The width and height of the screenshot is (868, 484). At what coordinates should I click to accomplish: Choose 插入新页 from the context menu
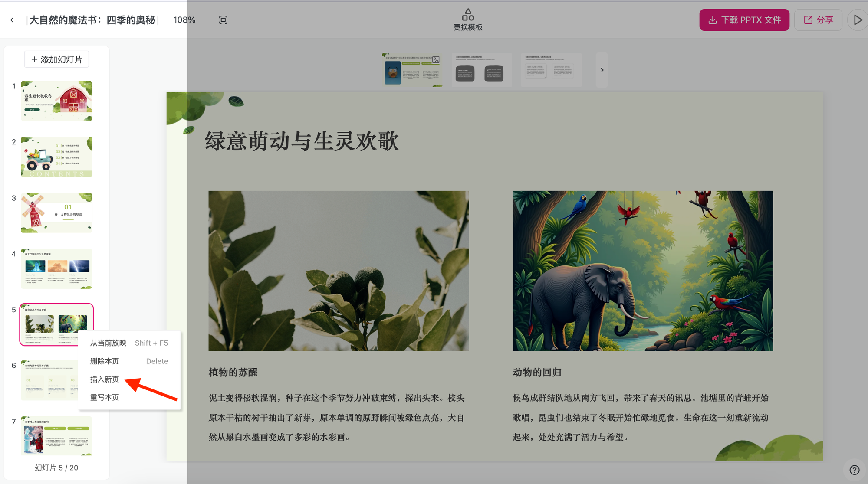[x=105, y=379]
